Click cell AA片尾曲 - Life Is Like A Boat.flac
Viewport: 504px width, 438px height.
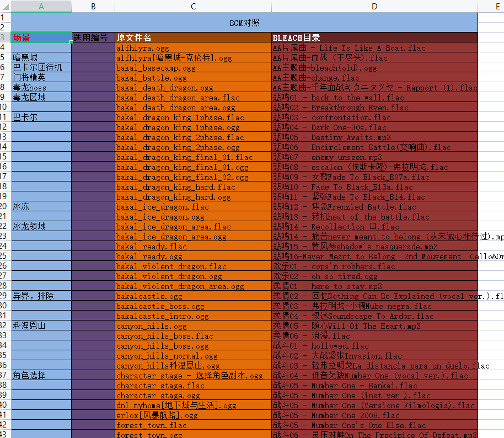(x=374, y=48)
